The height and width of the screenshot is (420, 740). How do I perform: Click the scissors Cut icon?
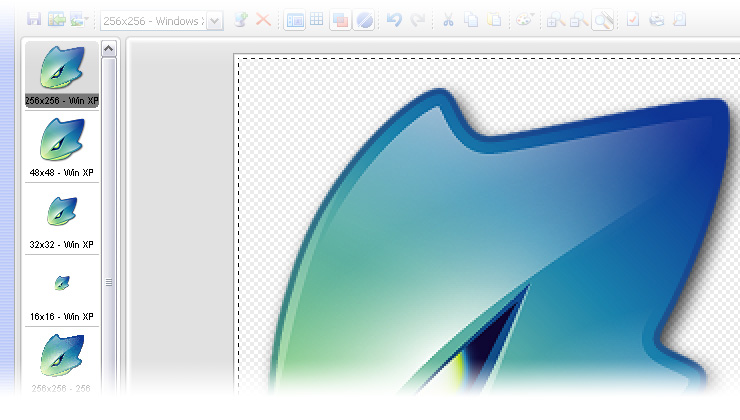pos(448,20)
